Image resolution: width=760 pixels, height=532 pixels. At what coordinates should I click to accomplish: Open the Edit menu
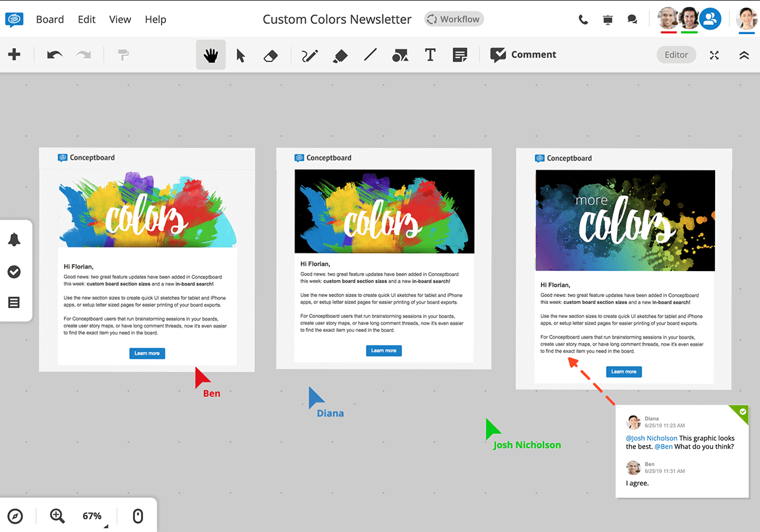click(87, 19)
